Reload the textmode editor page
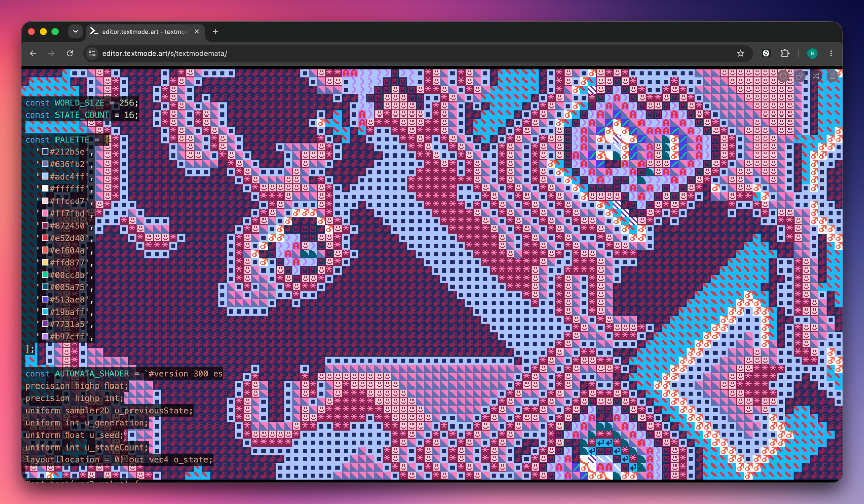The height and width of the screenshot is (504, 864). click(70, 53)
